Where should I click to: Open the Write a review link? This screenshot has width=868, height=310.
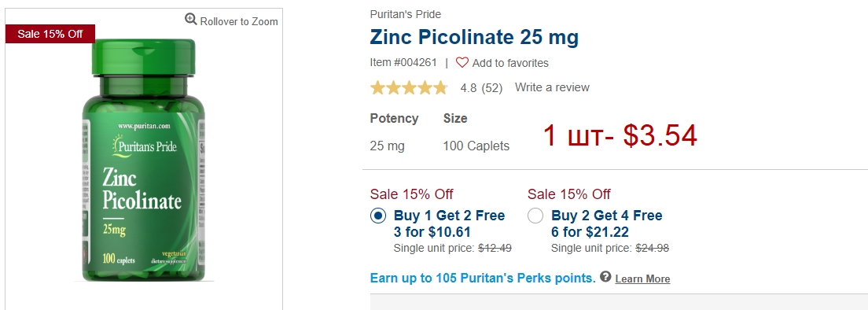[x=552, y=87]
